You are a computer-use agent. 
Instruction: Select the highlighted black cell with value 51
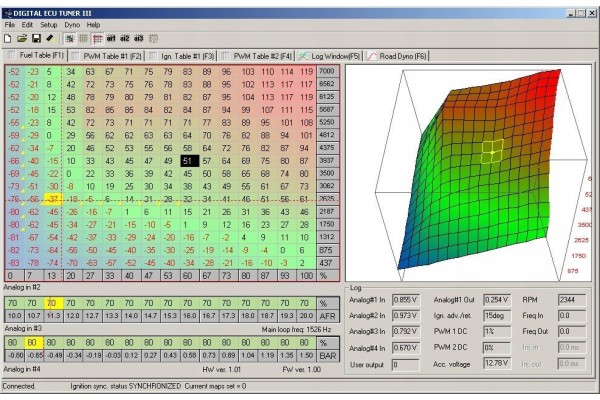tap(189, 161)
